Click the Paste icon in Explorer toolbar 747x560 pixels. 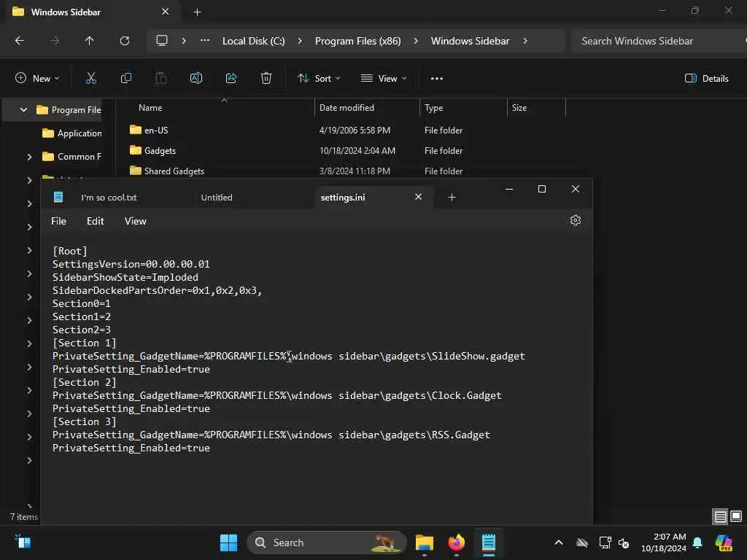point(161,79)
